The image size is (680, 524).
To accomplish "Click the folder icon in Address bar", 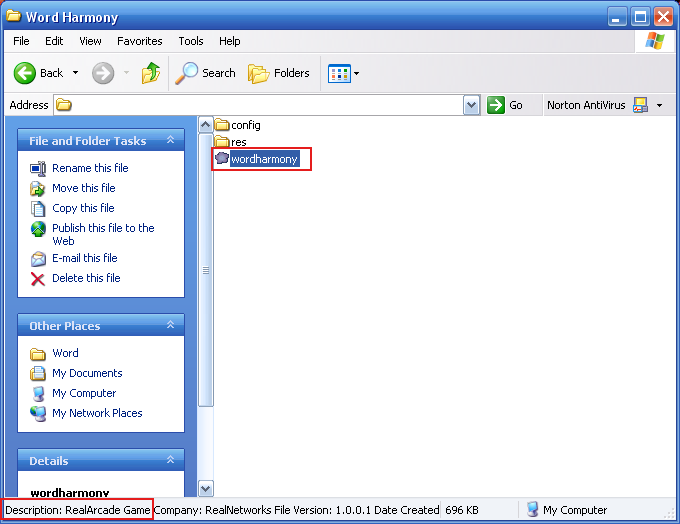I will pyautogui.click(x=64, y=105).
